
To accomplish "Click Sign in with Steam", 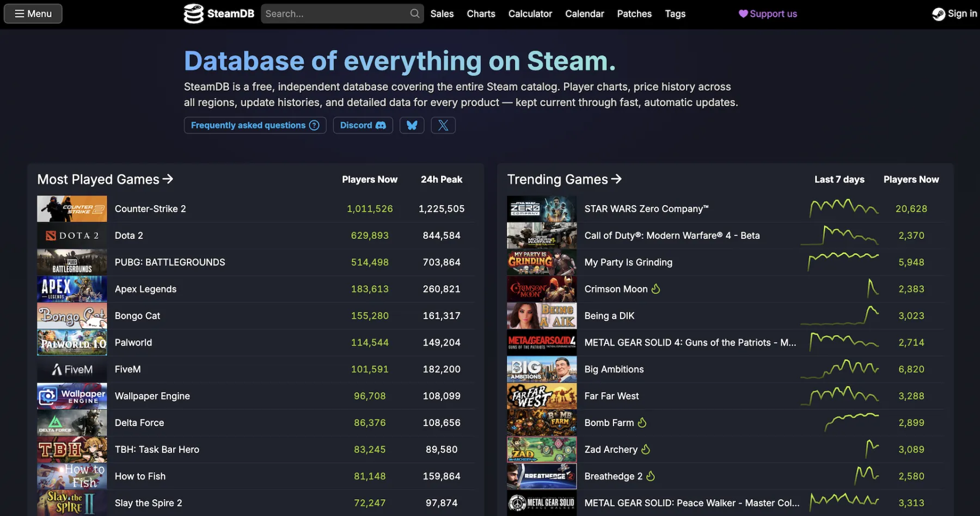I will click(954, 14).
